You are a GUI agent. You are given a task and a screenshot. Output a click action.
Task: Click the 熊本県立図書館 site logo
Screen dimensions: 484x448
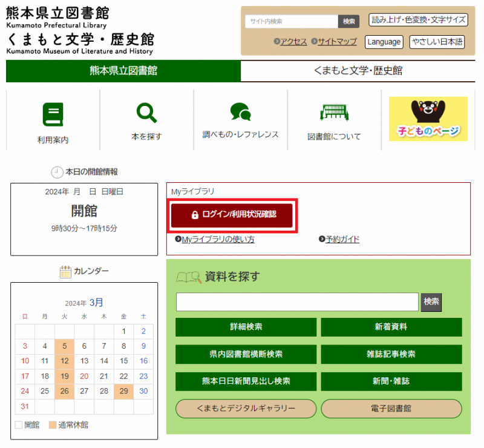(57, 18)
